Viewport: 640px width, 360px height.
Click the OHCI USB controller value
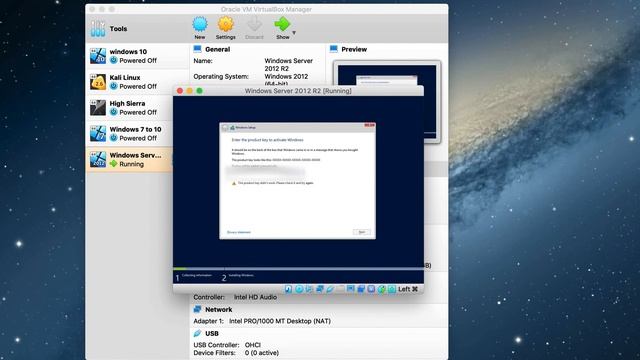(253, 345)
